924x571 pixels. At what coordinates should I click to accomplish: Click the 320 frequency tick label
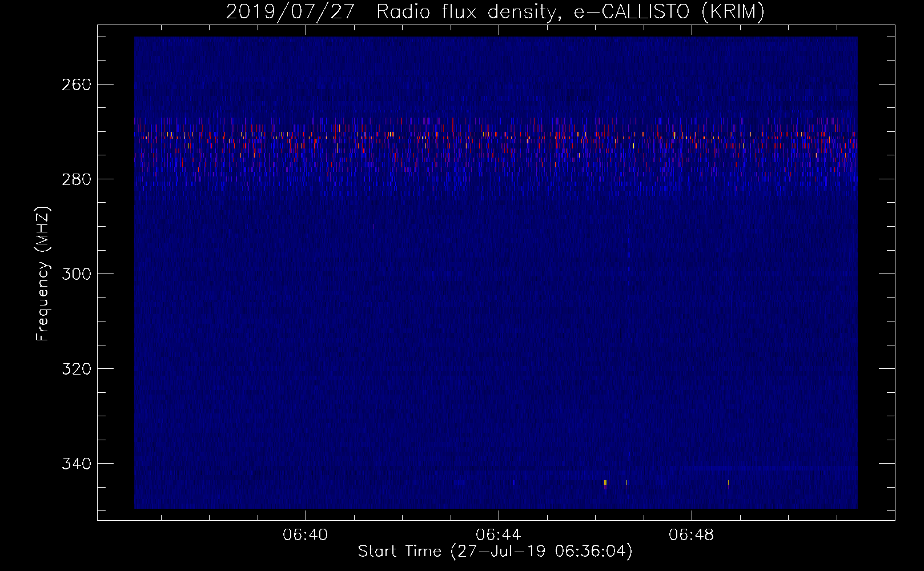coord(76,369)
